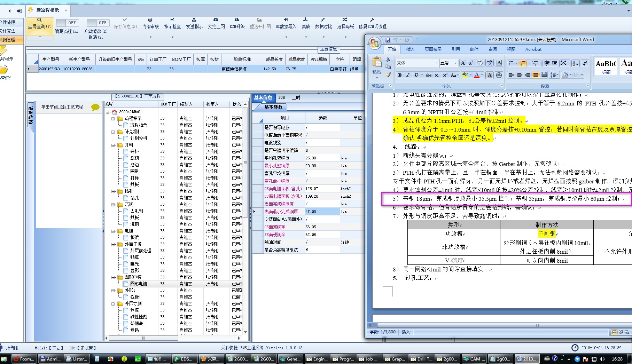Click the 取消(Z) button
This screenshot has height=364, width=632.
(96, 37)
